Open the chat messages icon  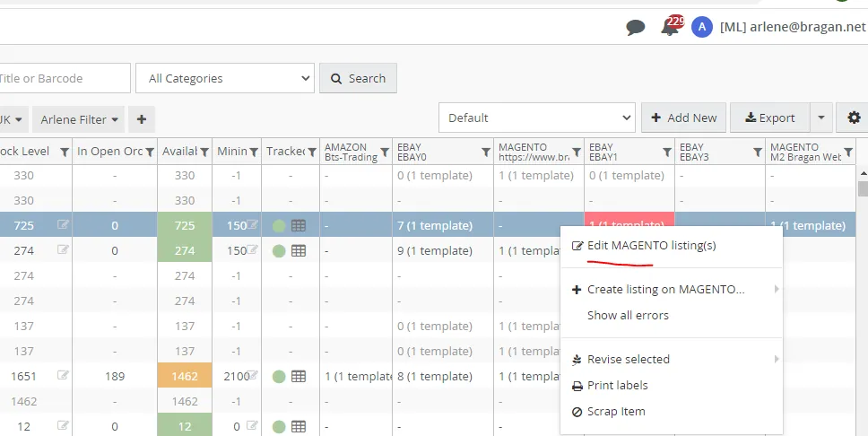(636, 27)
